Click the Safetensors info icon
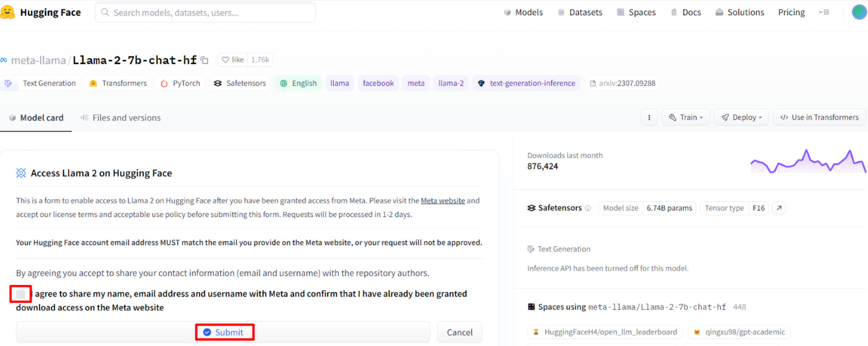 (588, 208)
